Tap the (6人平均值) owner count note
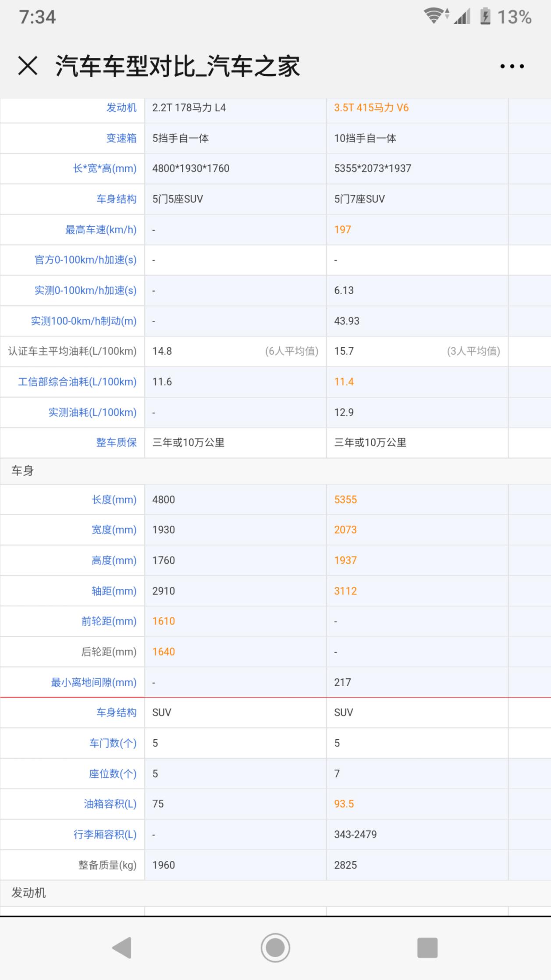The height and width of the screenshot is (980, 551). point(291,351)
